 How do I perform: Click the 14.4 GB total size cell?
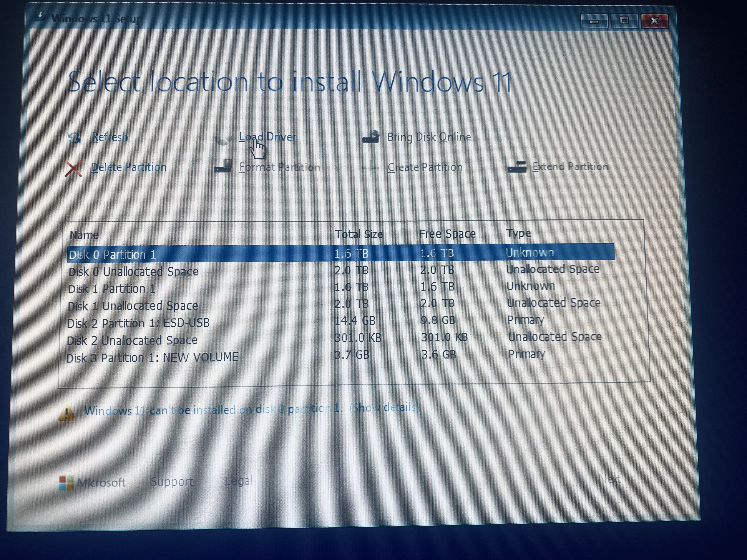(355, 321)
